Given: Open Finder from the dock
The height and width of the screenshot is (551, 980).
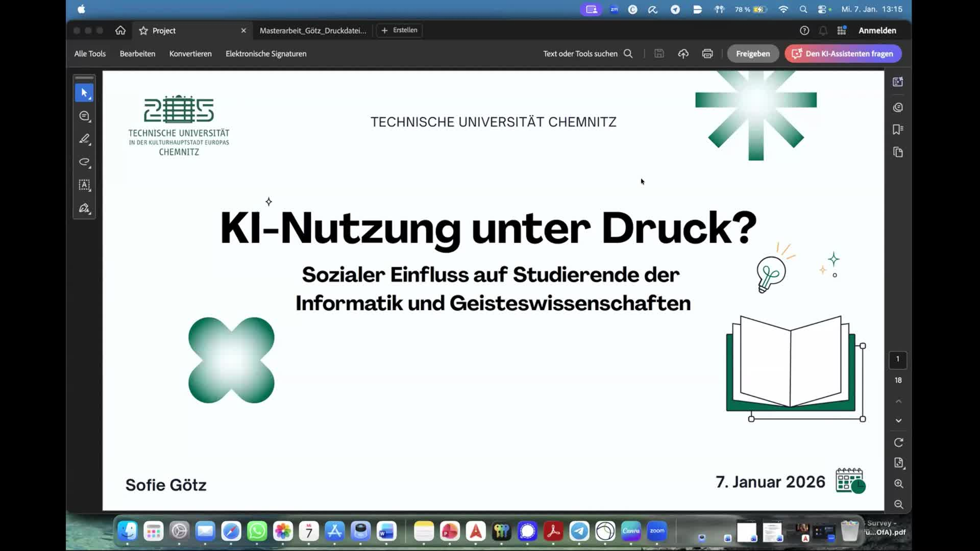Looking at the screenshot, I should (x=128, y=532).
